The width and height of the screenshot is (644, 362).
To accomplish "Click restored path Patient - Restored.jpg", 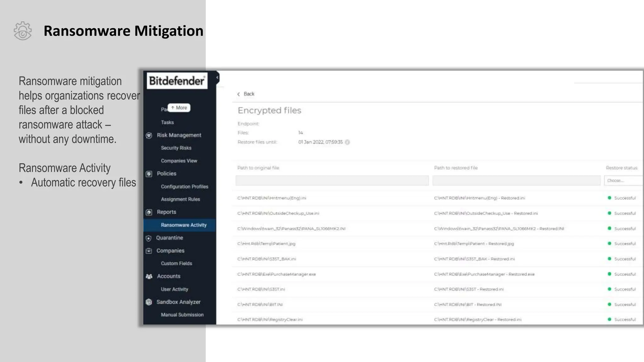I will (x=474, y=244).
